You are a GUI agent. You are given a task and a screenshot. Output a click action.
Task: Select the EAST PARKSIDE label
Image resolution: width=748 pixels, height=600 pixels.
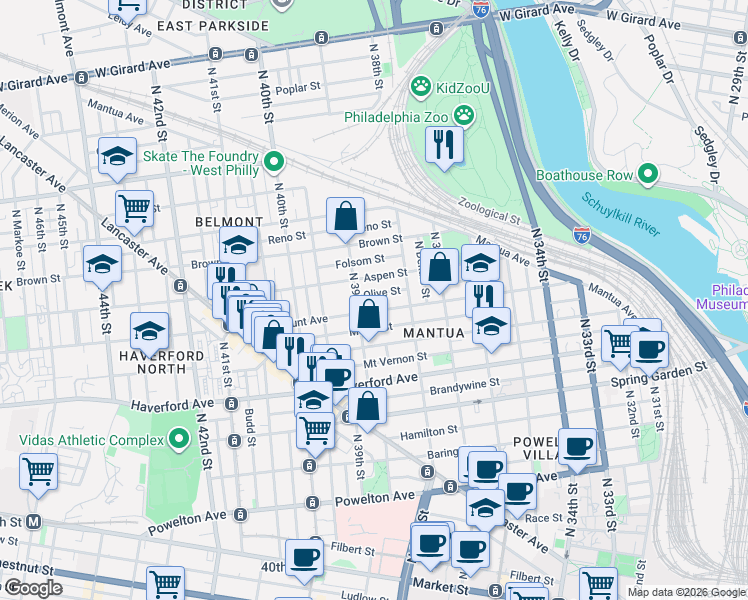click(x=213, y=26)
